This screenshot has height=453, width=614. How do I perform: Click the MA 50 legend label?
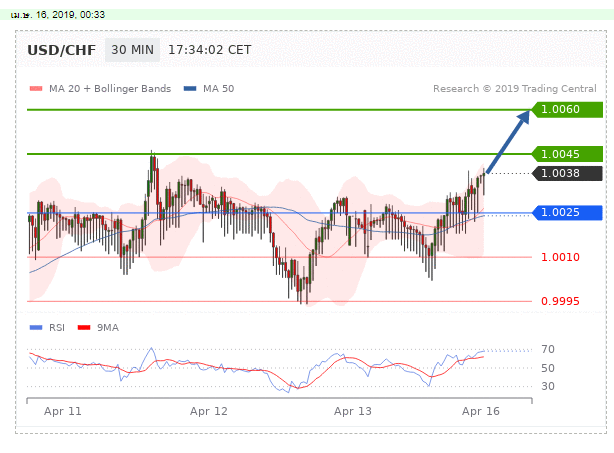[x=219, y=89]
